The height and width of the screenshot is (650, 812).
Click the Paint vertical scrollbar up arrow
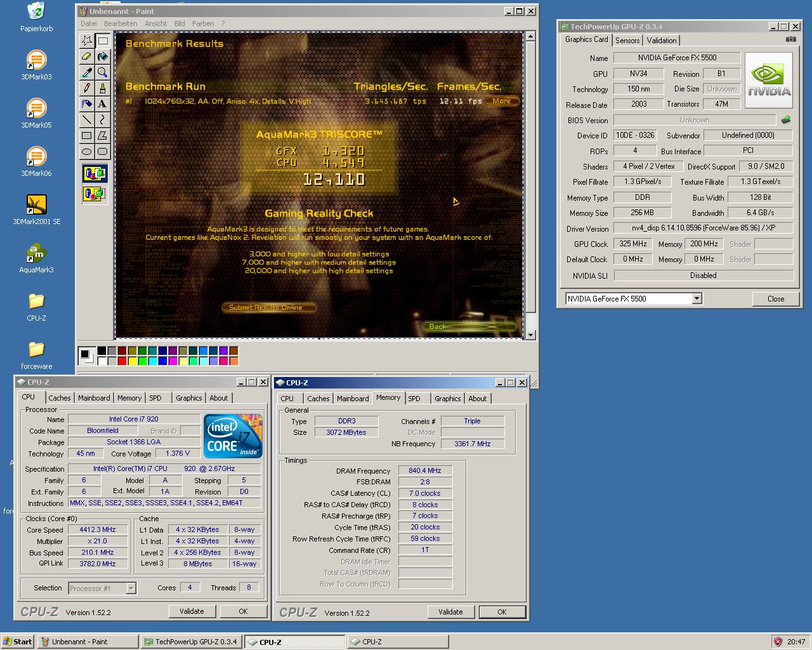[530, 37]
